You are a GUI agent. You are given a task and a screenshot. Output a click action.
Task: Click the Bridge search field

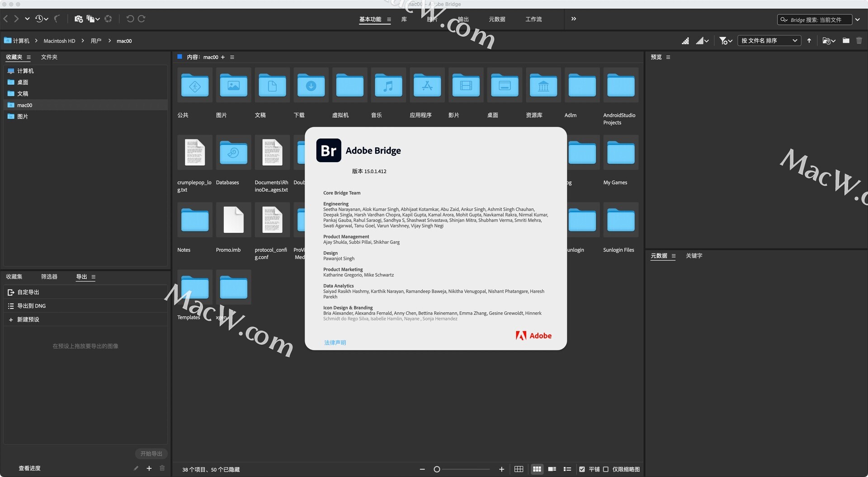tap(815, 20)
